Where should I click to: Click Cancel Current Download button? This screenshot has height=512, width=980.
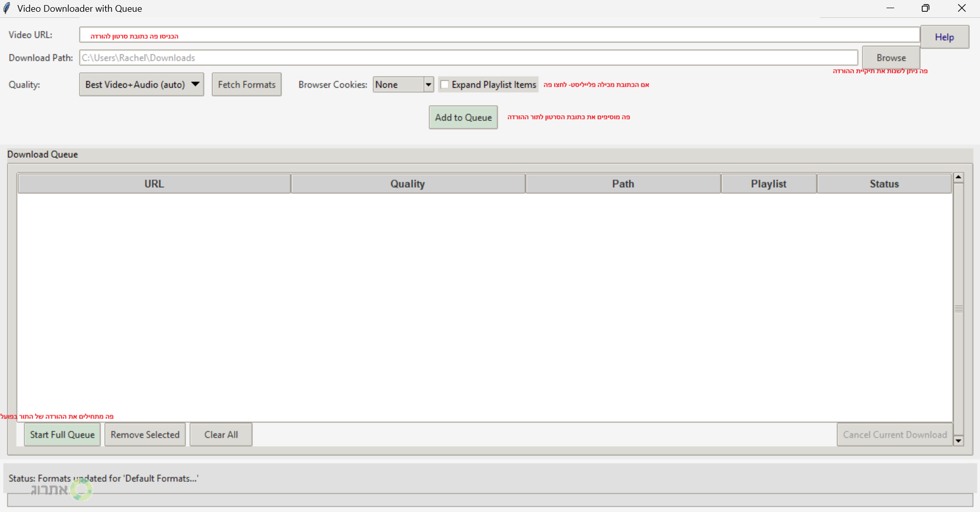click(x=895, y=435)
